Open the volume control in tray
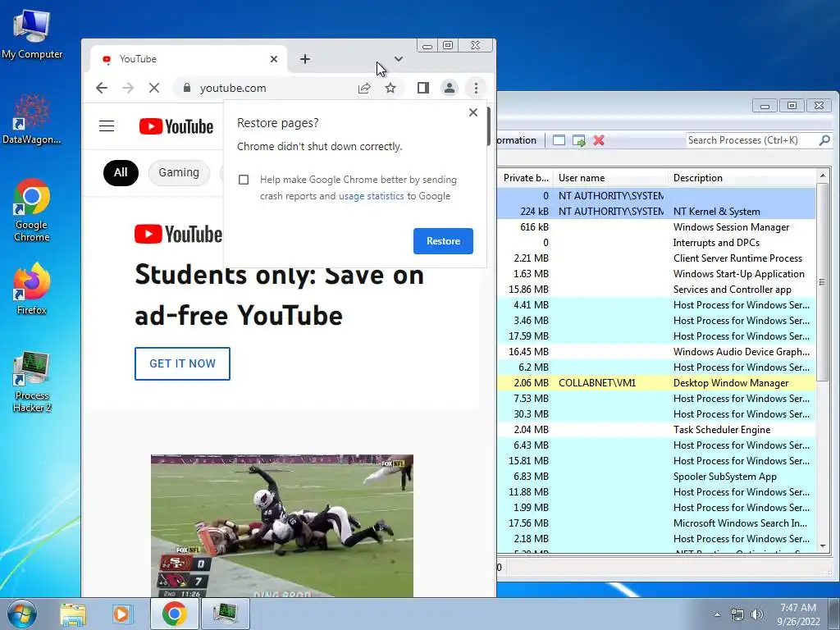 point(757,614)
